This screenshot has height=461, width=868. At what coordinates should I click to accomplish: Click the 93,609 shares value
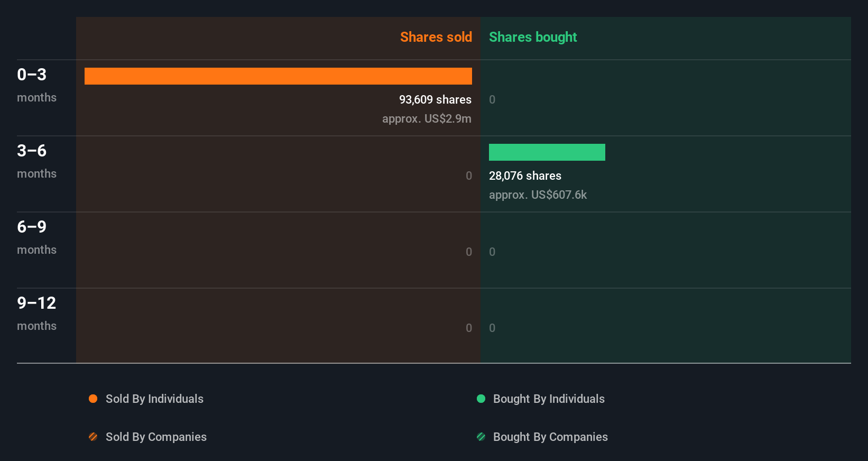[435, 99]
